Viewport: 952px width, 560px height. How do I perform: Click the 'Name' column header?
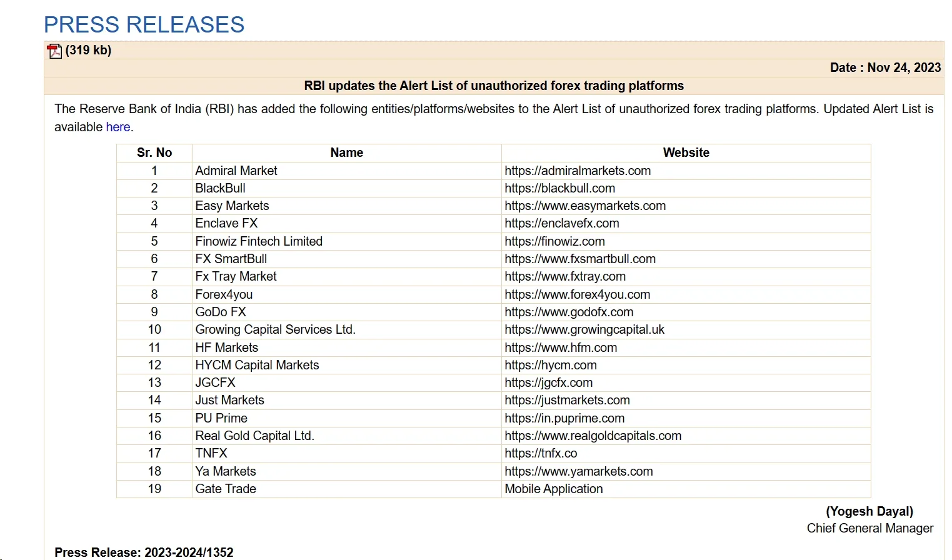347,152
